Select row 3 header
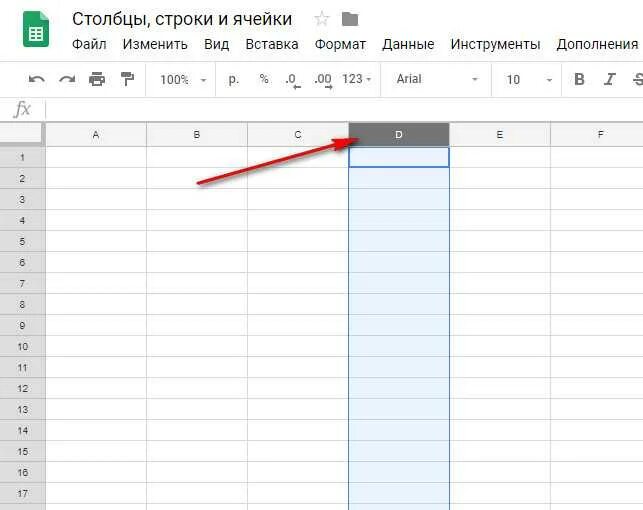This screenshot has height=510, width=643. [23, 199]
